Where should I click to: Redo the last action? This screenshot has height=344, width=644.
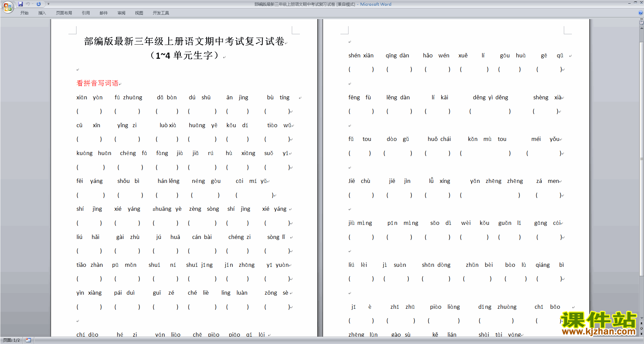tap(39, 4)
